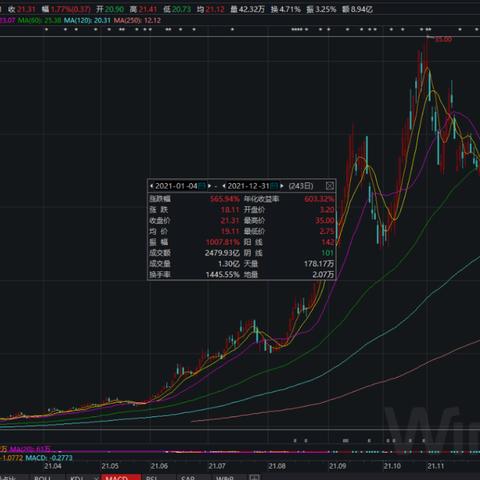
Task: Select the MACD indicator tab
Action: tap(121, 477)
